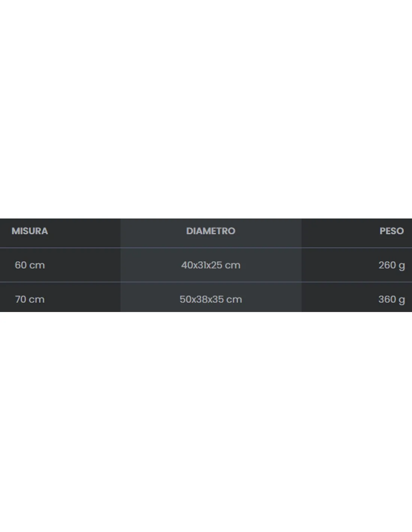Select the 50x38x35 cm diameter value
412x532 pixels.
pos(210,299)
